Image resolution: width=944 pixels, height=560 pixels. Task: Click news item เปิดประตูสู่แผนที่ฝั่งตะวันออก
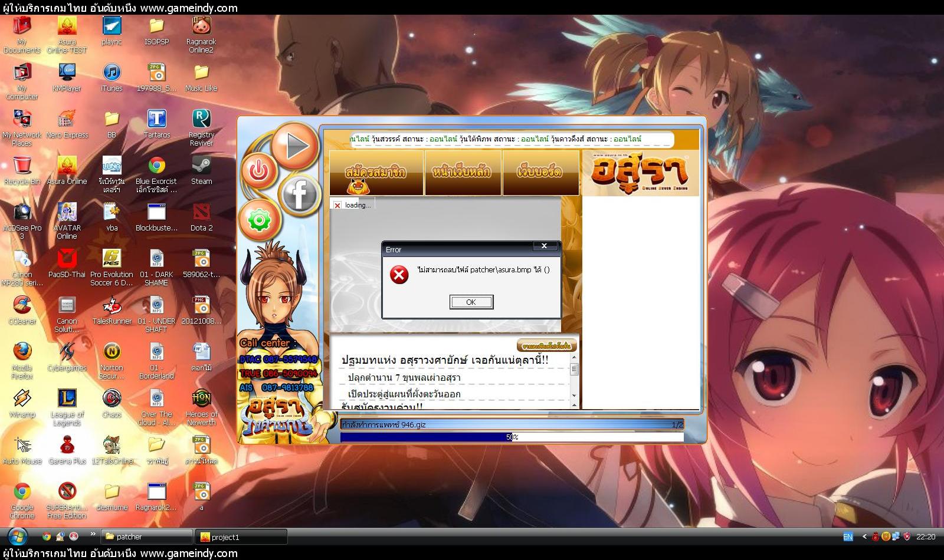[x=404, y=394]
